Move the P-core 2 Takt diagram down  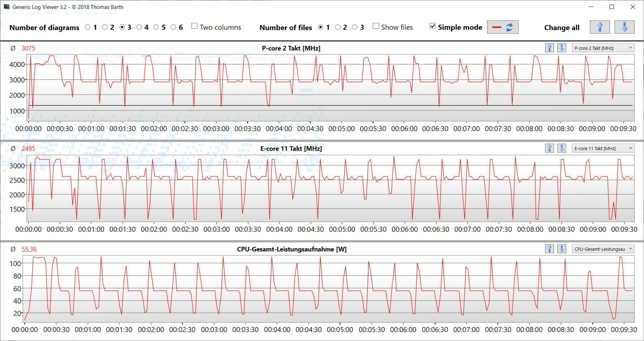562,48
